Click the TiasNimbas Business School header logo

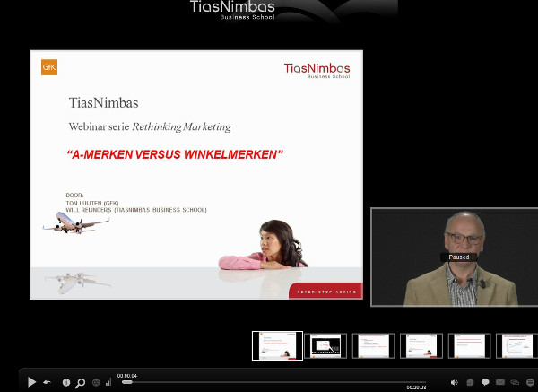coord(232,10)
